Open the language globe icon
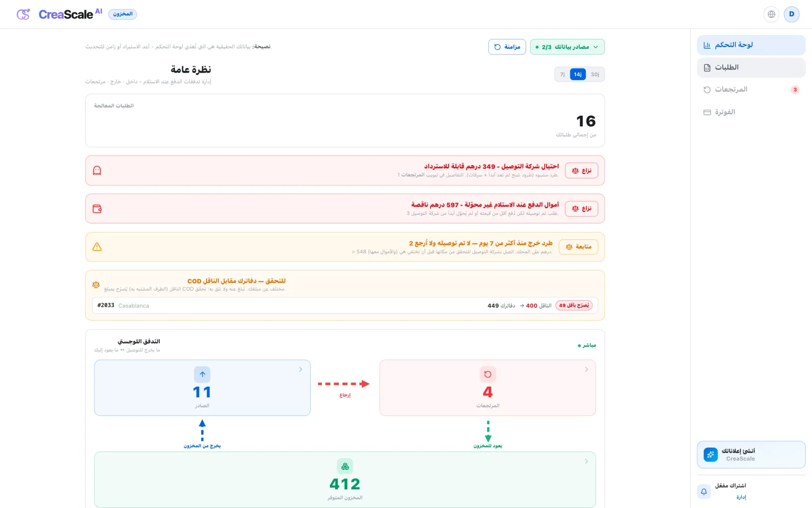The height and width of the screenshot is (508, 812). [771, 14]
